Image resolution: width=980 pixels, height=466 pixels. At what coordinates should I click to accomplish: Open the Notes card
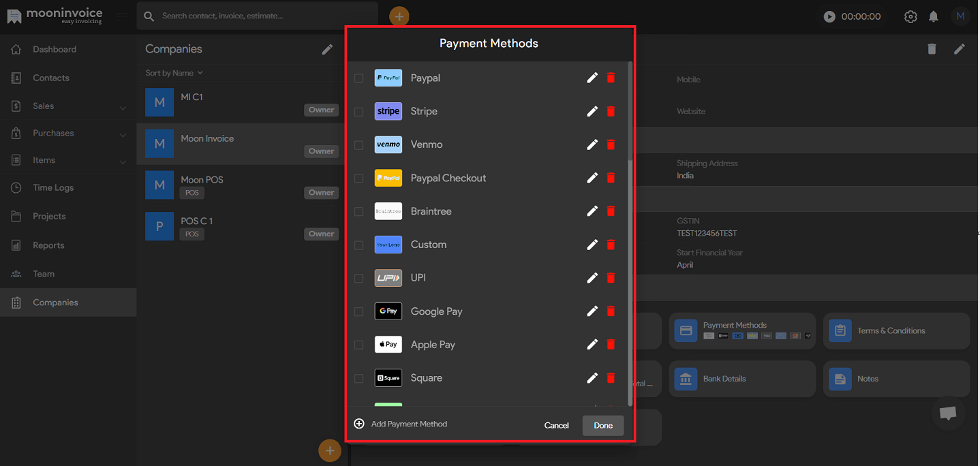896,379
